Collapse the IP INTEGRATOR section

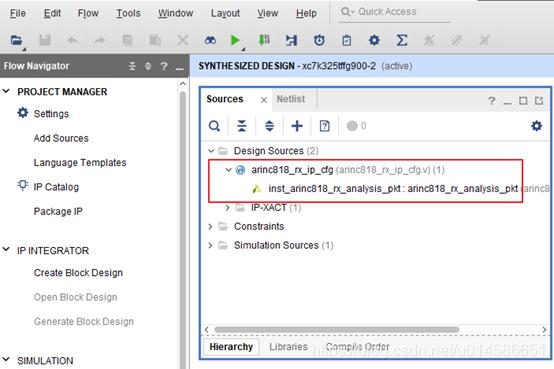click(6, 249)
